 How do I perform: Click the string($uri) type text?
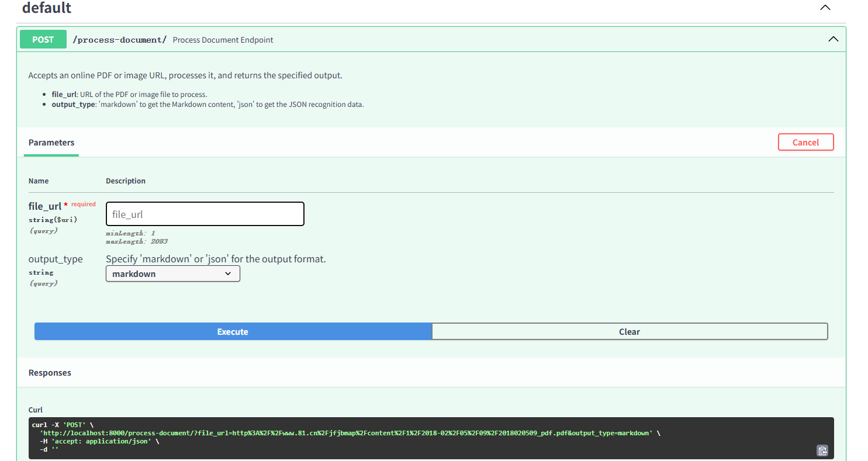click(x=53, y=220)
